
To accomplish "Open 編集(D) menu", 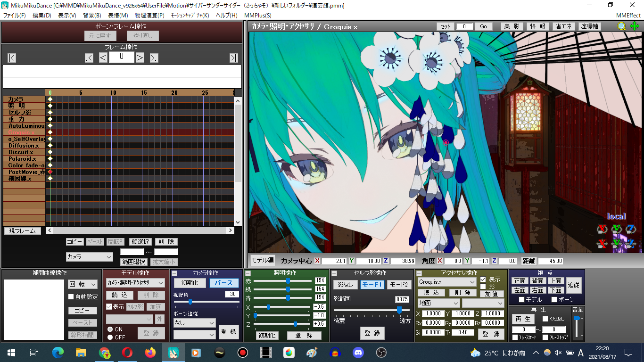I will [42, 16].
